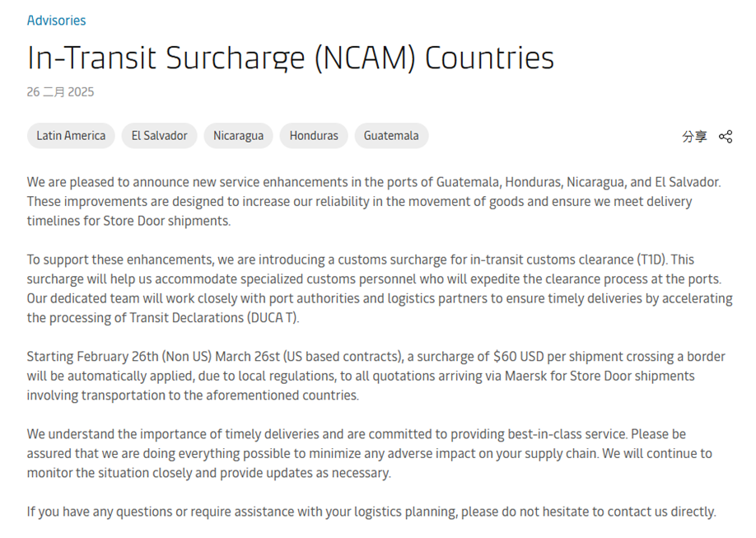756x538 pixels.
Task: Open the Advisories breadcrumb link
Action: click(x=56, y=21)
